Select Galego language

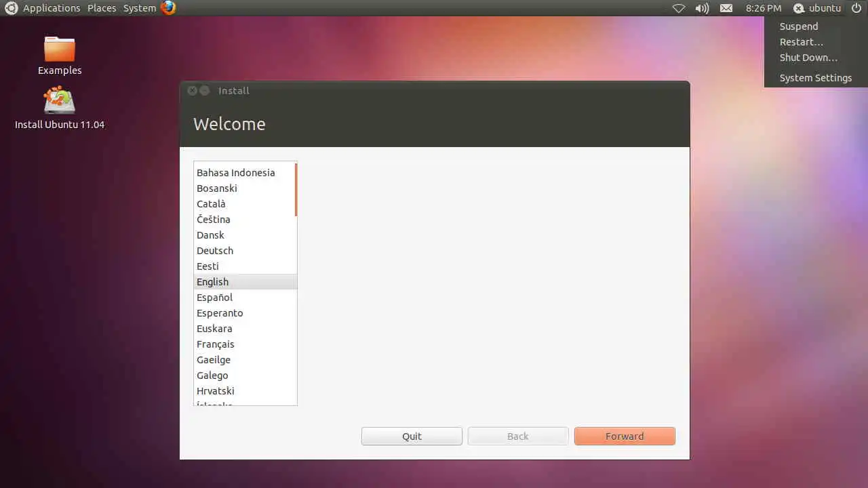[x=244, y=375]
